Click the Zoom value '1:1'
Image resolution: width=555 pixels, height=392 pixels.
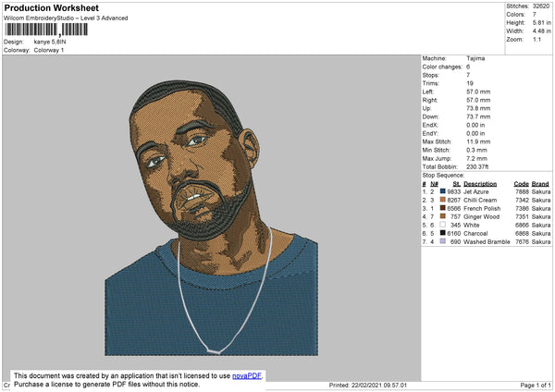click(536, 39)
